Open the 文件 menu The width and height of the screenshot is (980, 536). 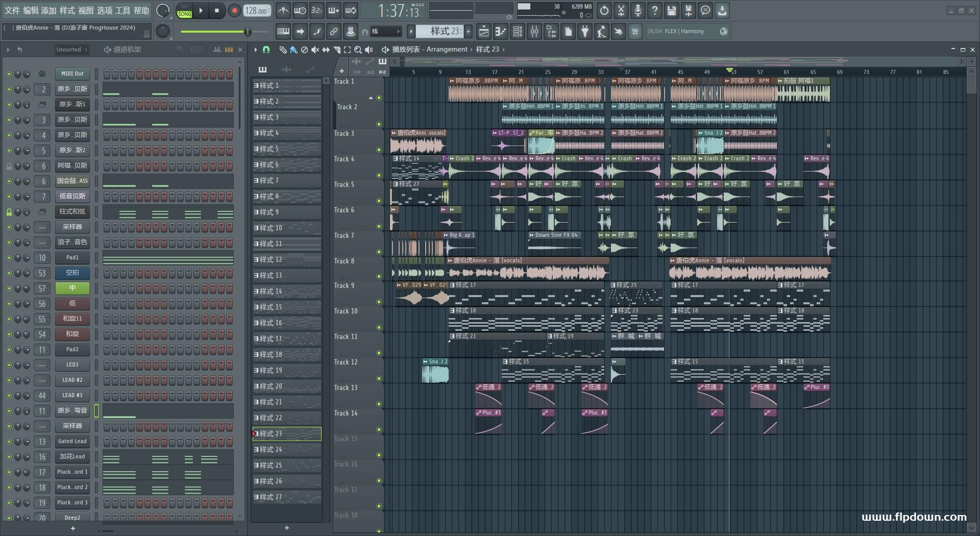(12, 10)
